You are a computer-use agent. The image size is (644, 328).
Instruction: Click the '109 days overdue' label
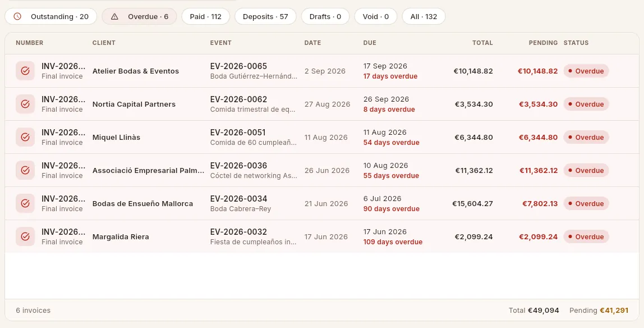pyautogui.click(x=393, y=242)
